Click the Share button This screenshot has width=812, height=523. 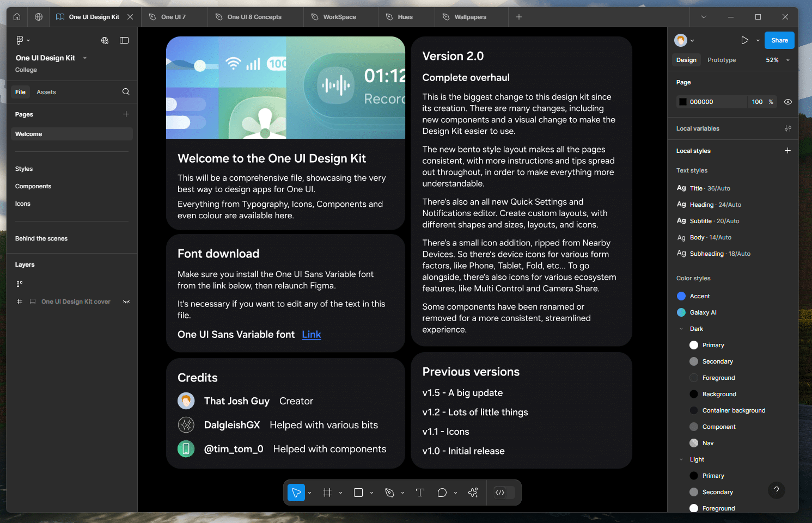(779, 40)
